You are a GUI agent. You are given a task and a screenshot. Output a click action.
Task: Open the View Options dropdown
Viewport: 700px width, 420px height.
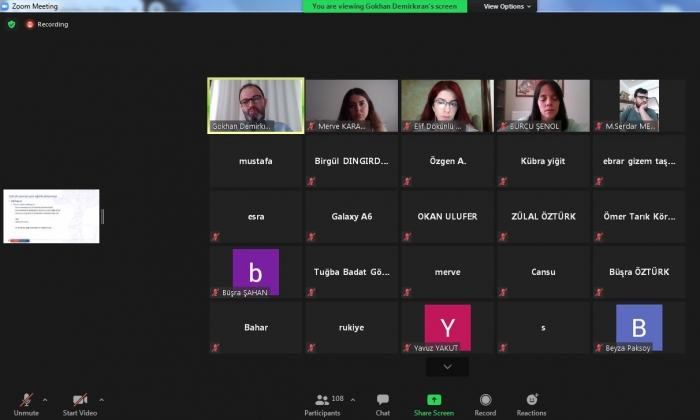point(508,6)
